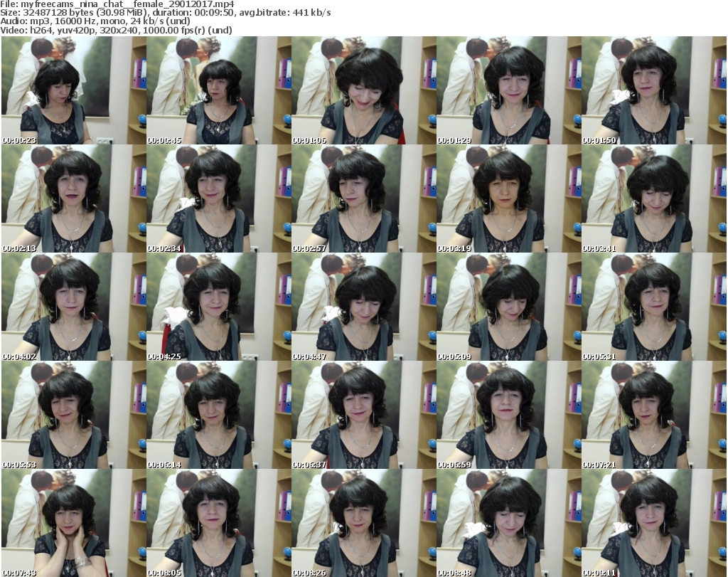728x577 pixels.
Task: Open the thumbnail frame stamped 00:02:57
Action: click(x=363, y=198)
